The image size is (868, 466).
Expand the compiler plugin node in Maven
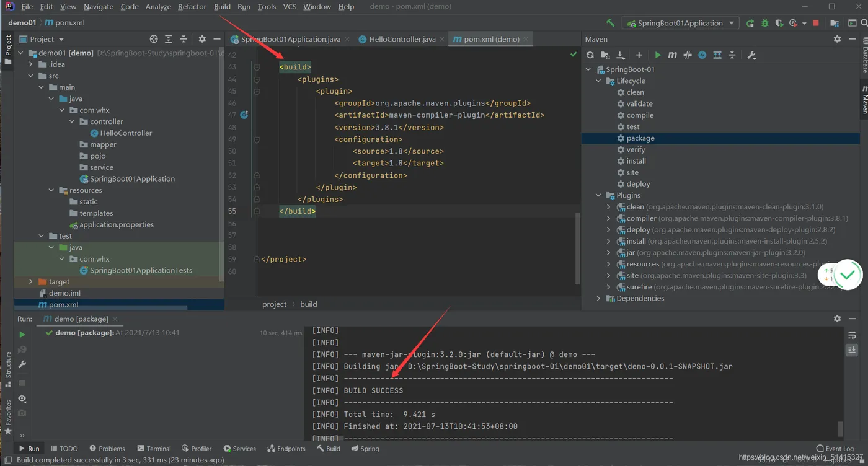point(608,218)
